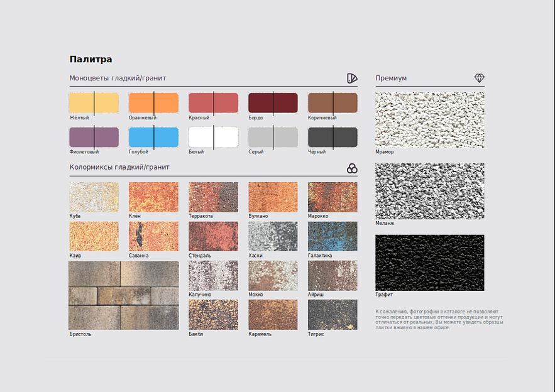555x392 pixels.
Task: Select the Жёлтый yellow color swatch
Action: point(94,103)
